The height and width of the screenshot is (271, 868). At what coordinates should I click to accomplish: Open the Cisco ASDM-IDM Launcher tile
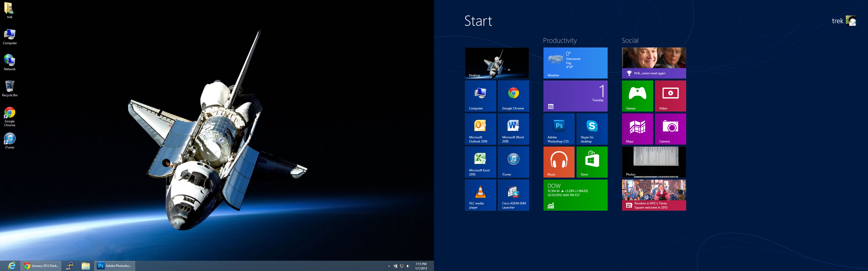pyautogui.click(x=513, y=195)
